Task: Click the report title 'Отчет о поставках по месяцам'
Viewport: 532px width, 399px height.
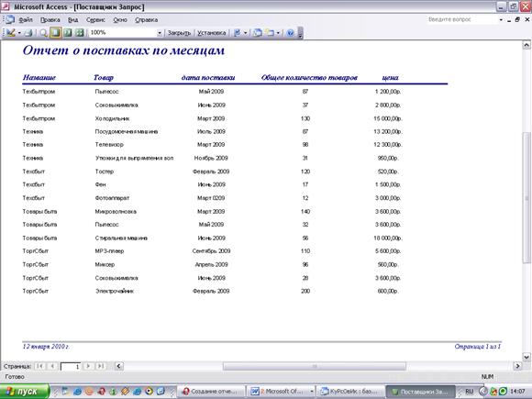Action: tap(124, 50)
